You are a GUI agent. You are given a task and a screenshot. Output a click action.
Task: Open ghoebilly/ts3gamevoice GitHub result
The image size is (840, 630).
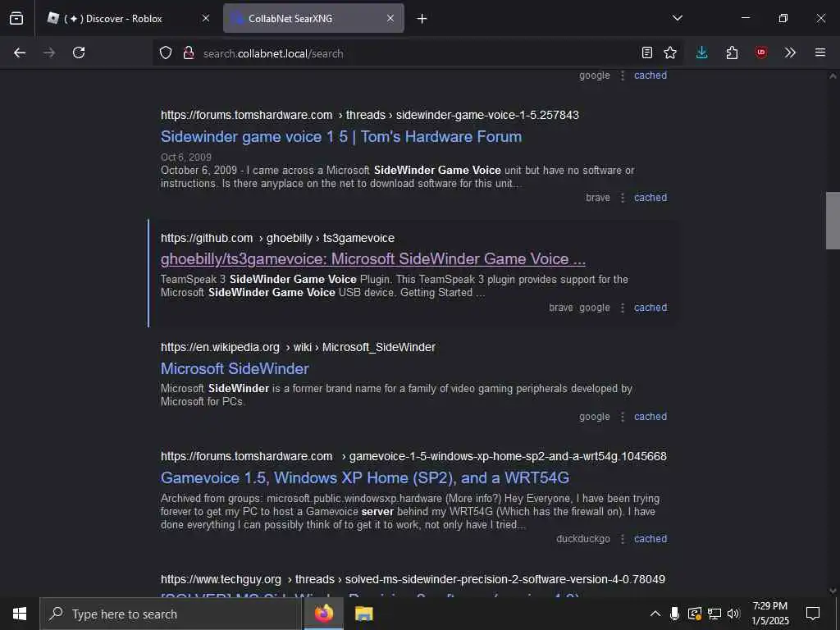click(373, 258)
